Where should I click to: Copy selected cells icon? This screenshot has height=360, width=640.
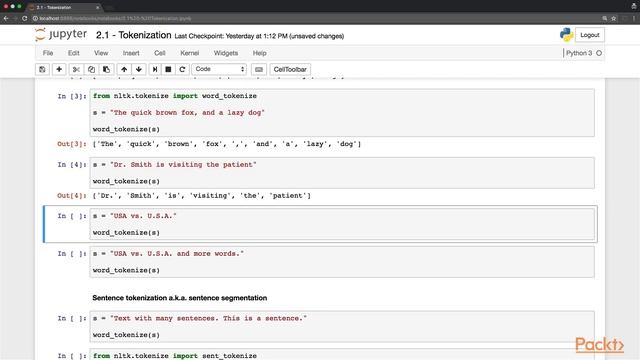coord(91,69)
